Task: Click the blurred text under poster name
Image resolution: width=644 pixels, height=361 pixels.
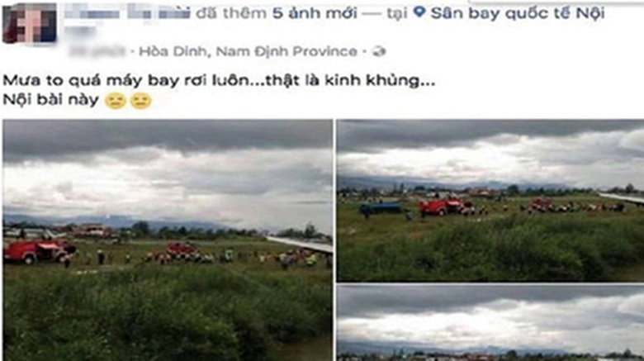Action: tap(80, 31)
